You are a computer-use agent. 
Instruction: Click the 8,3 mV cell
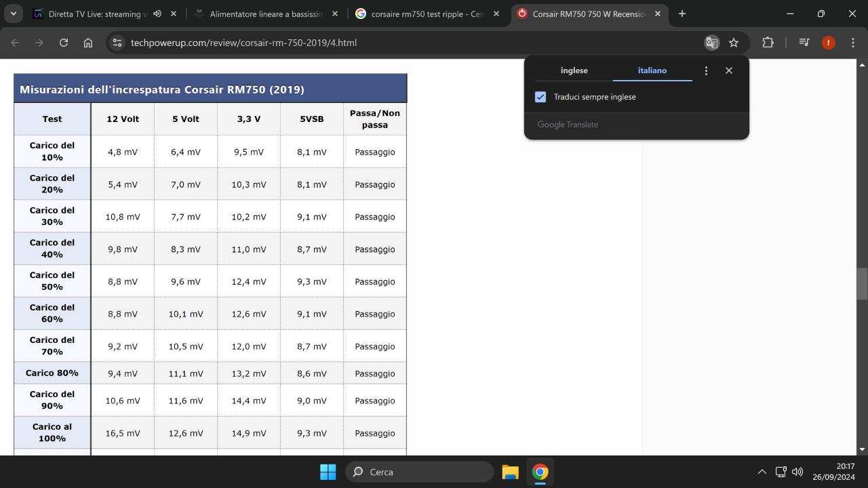click(186, 249)
